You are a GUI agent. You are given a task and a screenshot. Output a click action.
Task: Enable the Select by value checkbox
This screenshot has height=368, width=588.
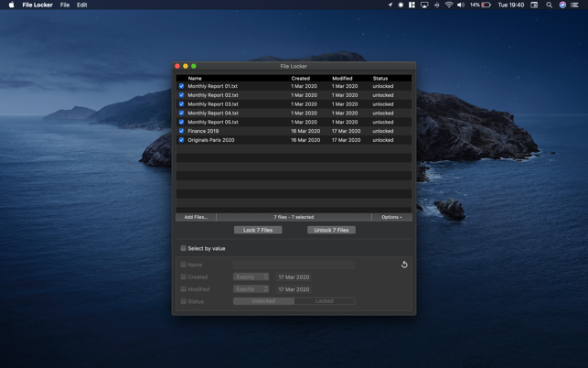click(x=183, y=248)
